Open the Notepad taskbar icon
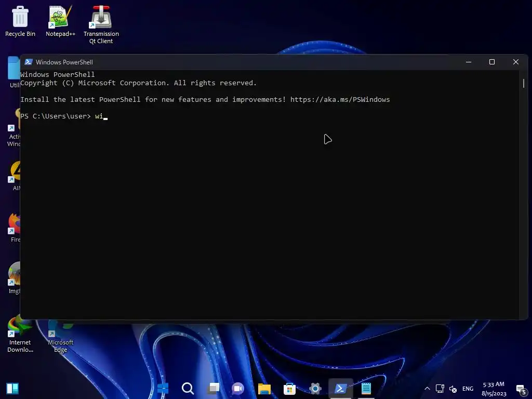 pos(366,388)
